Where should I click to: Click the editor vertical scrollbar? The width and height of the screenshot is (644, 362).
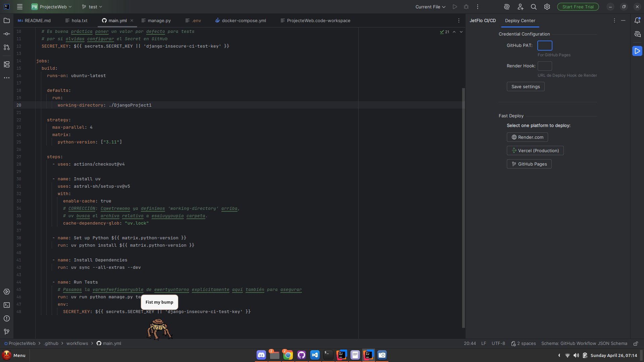click(463, 208)
